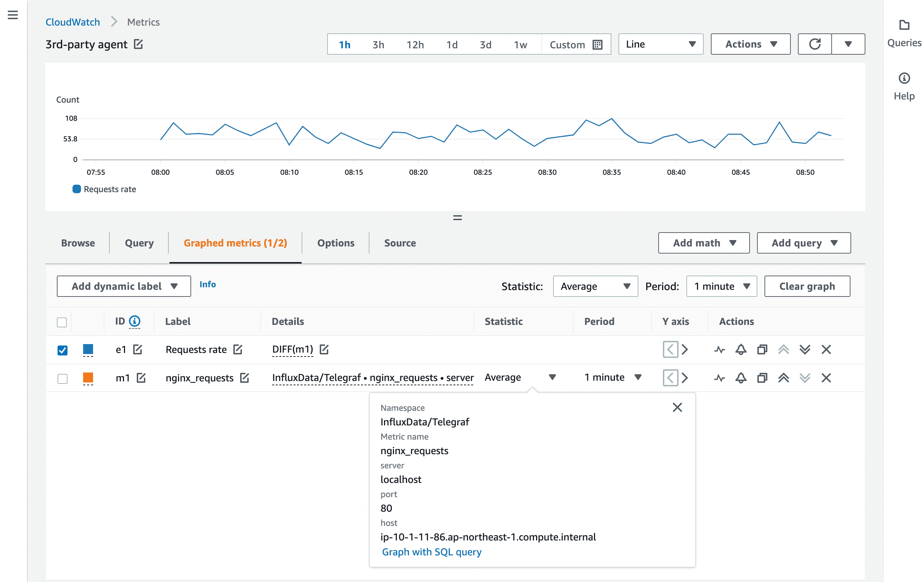
Task: Open the Add query dropdown
Action: [804, 243]
